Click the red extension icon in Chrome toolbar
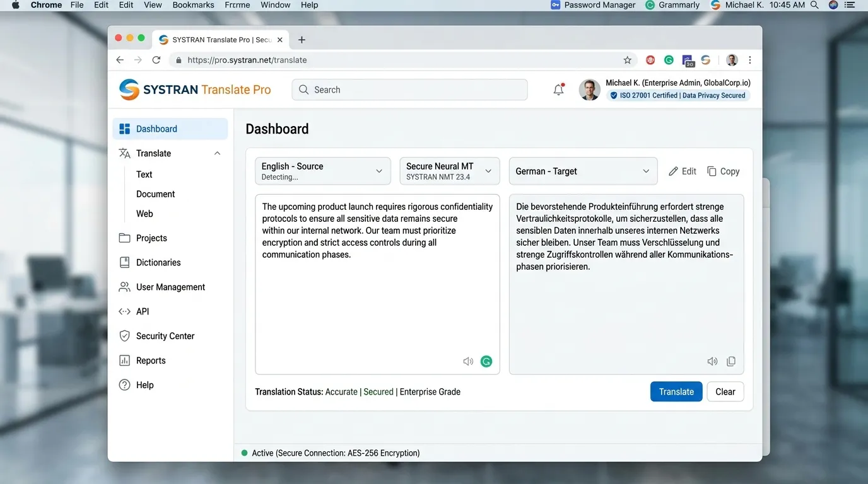868x484 pixels. tap(650, 60)
